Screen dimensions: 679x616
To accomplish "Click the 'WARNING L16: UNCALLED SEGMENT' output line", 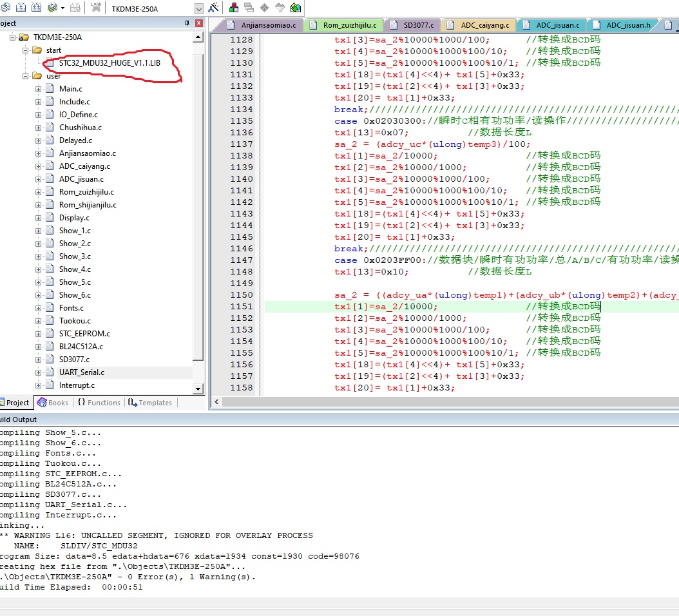I will coord(157,535).
